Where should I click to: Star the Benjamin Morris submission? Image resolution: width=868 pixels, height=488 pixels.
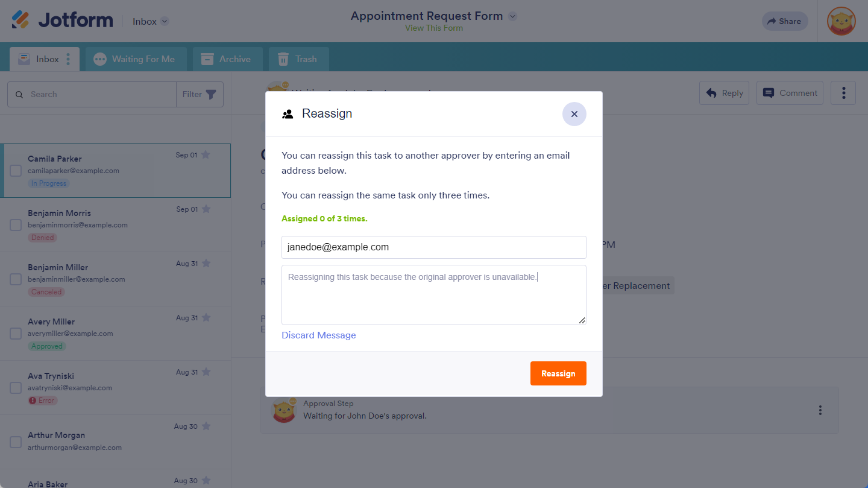coord(206,209)
